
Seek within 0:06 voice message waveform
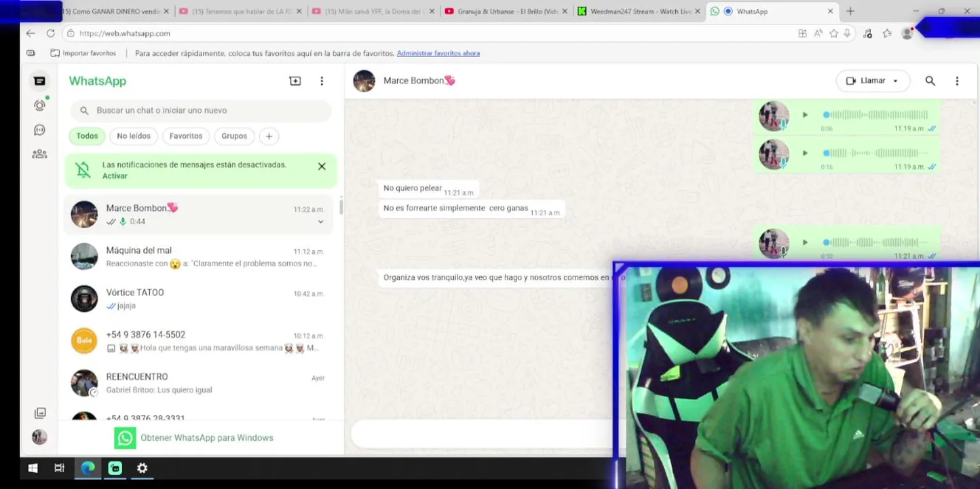tap(876, 115)
